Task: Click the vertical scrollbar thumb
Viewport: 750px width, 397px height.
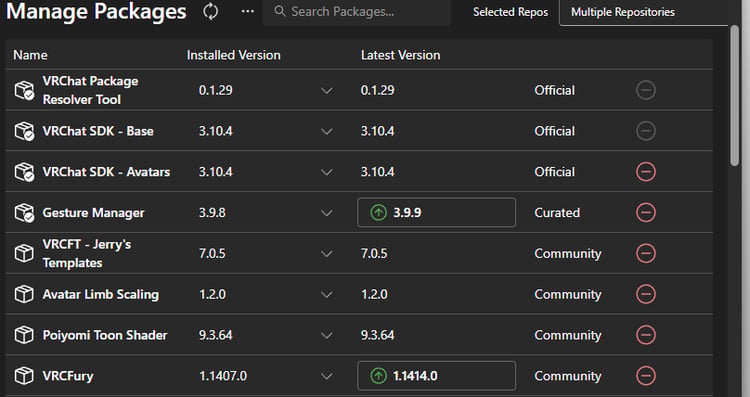Action: tap(735, 96)
